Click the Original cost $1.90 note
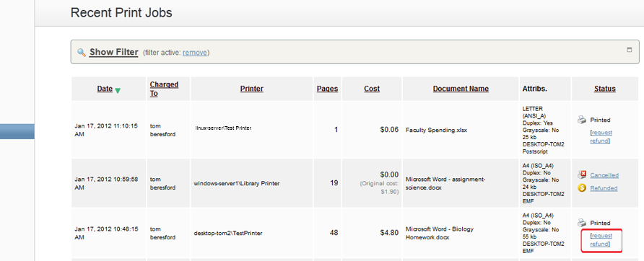The image size is (644, 261). (380, 187)
